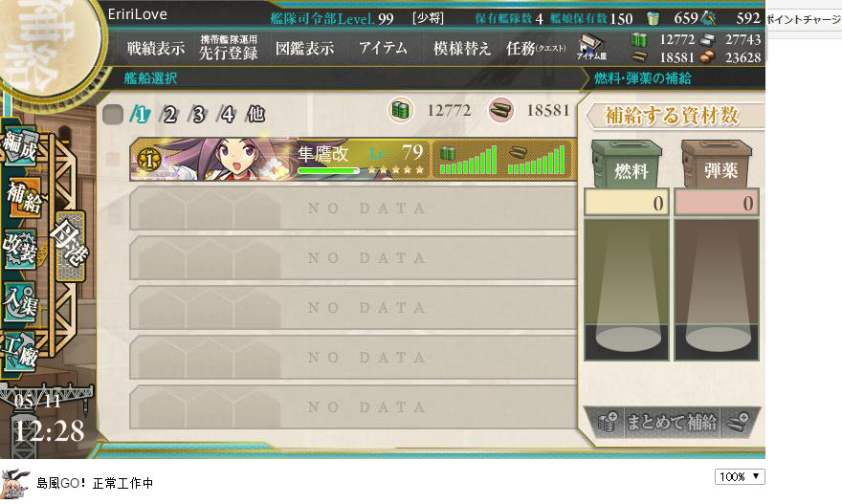The image size is (842, 504).
Task: Click 隼鷹改 fuel gauge bars
Action: coord(468,160)
